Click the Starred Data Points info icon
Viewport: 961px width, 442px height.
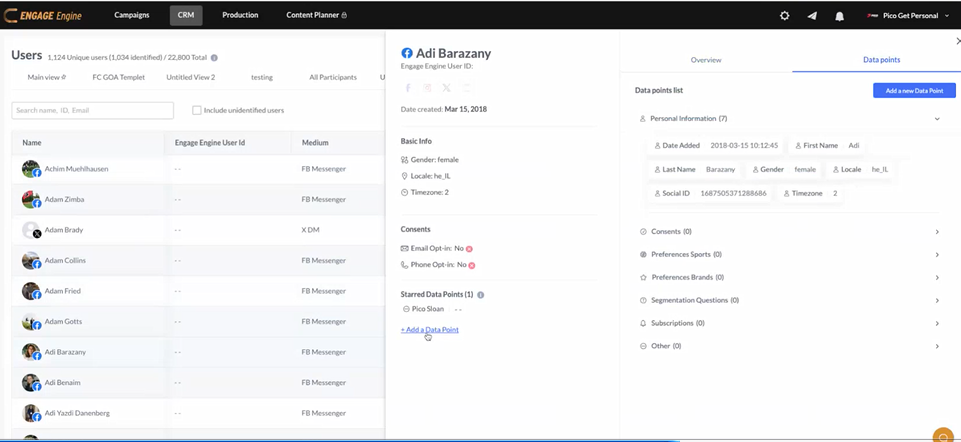481,295
